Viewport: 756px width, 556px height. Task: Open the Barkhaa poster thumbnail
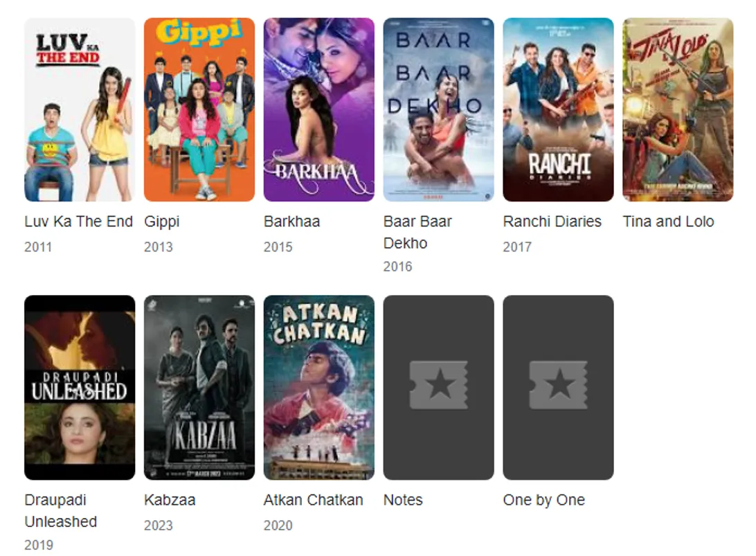[x=318, y=109]
